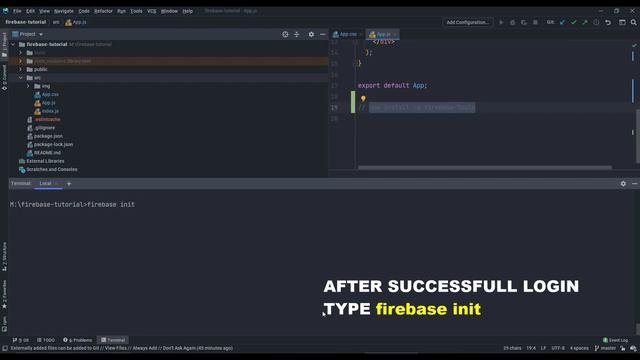This screenshot has height=360, width=640.
Task: Expand the img folder
Action: [28, 86]
